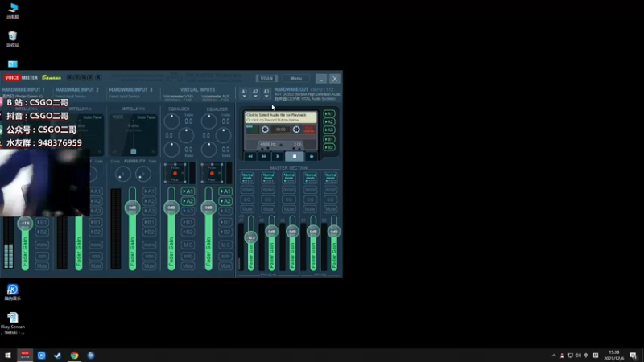Change mode of master bus B2 Normal mode
The image size is (644, 362).
pyautogui.click(x=331, y=178)
